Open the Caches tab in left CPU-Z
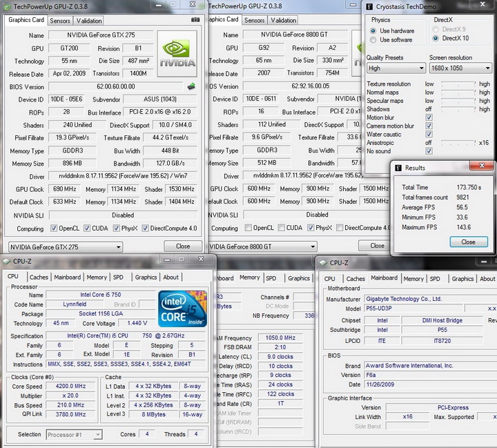The width and height of the screenshot is (497, 448). pyautogui.click(x=39, y=277)
